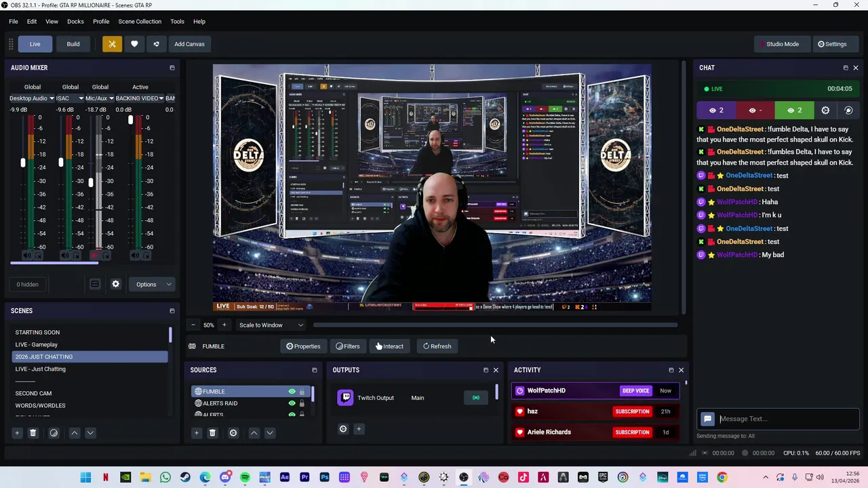Mute ISAC channel speaker icon

click(64, 256)
